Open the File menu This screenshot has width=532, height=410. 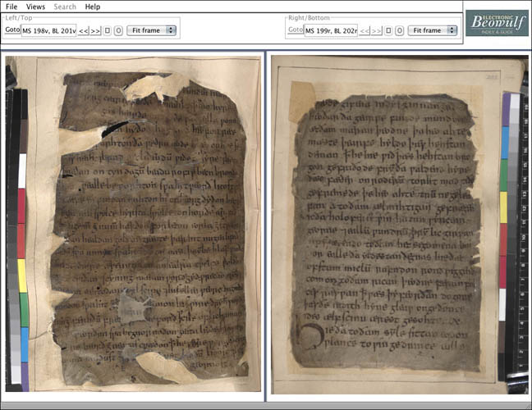11,7
